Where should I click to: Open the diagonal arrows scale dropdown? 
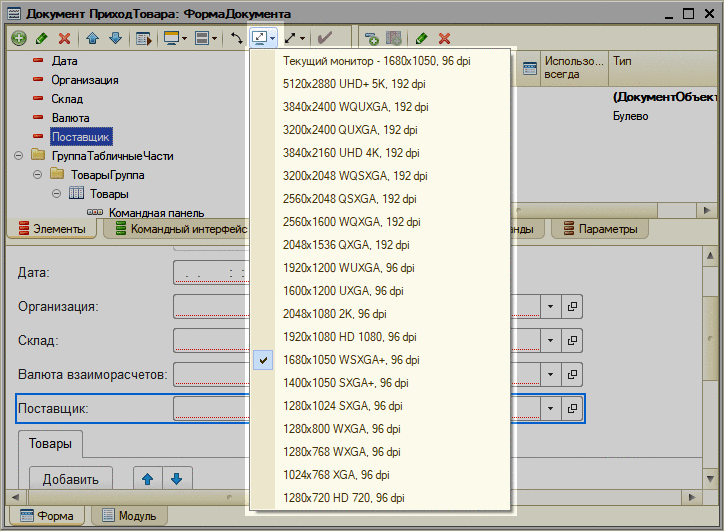(295, 38)
